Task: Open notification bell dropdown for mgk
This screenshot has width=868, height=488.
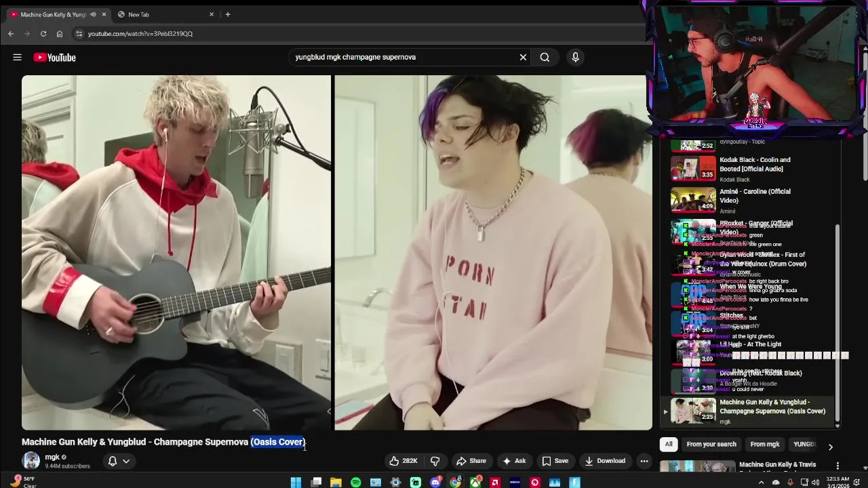Action: tap(119, 461)
